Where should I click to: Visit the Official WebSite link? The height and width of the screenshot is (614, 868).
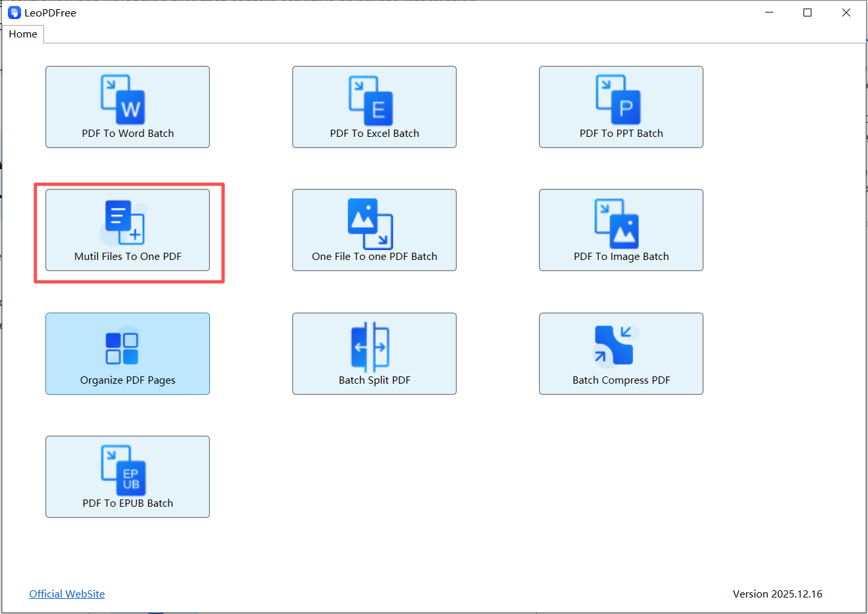pyautogui.click(x=66, y=594)
